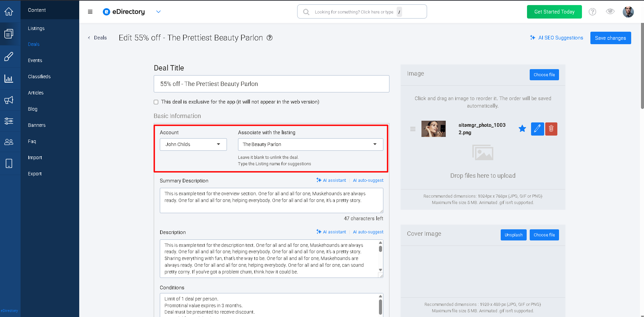Click the Save changes button
The image size is (644, 317).
611,38
